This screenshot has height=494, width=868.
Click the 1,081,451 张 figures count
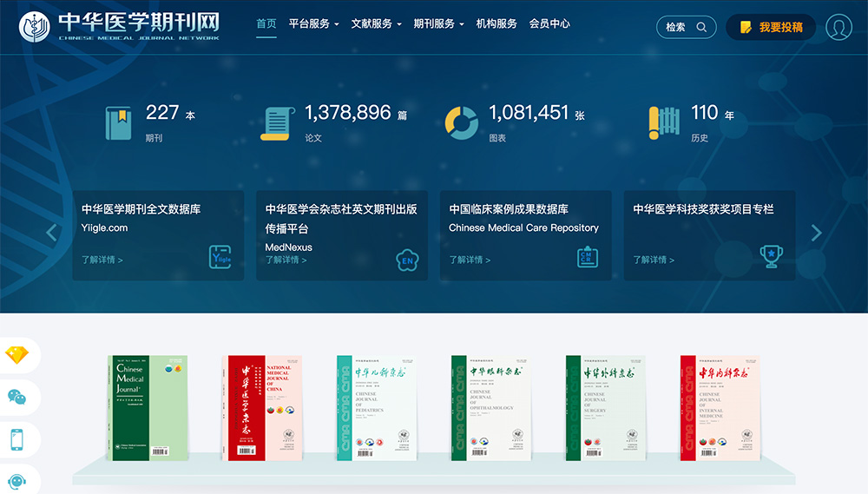point(537,113)
